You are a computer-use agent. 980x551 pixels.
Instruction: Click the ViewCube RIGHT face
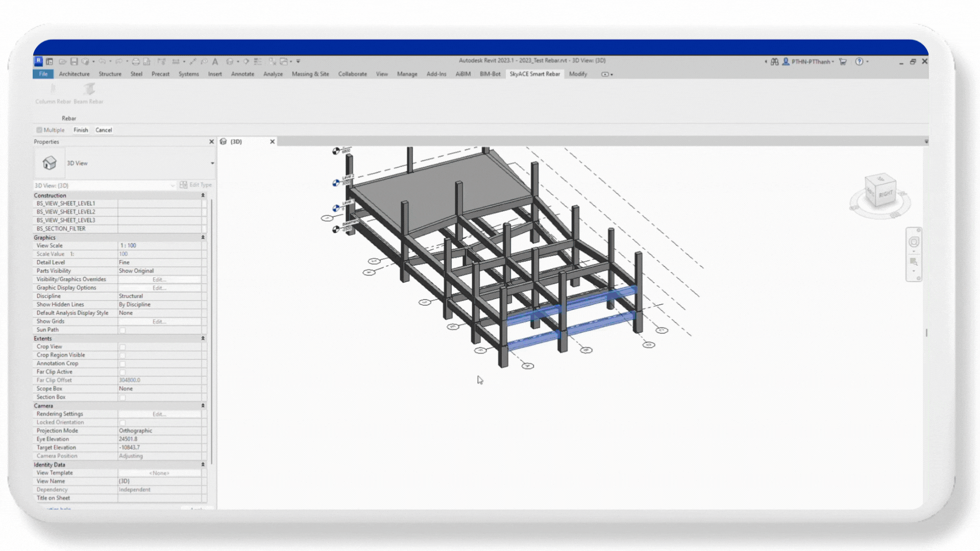[x=886, y=193]
